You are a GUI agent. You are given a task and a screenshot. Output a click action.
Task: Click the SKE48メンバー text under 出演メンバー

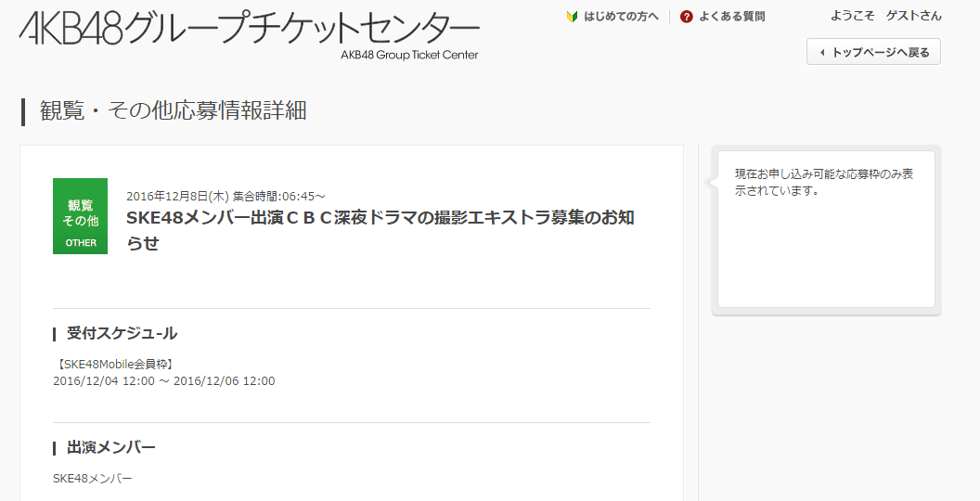point(93,479)
